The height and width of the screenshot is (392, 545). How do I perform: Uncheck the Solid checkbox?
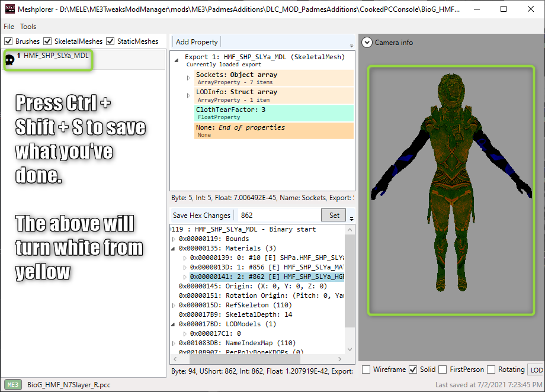pos(412,369)
